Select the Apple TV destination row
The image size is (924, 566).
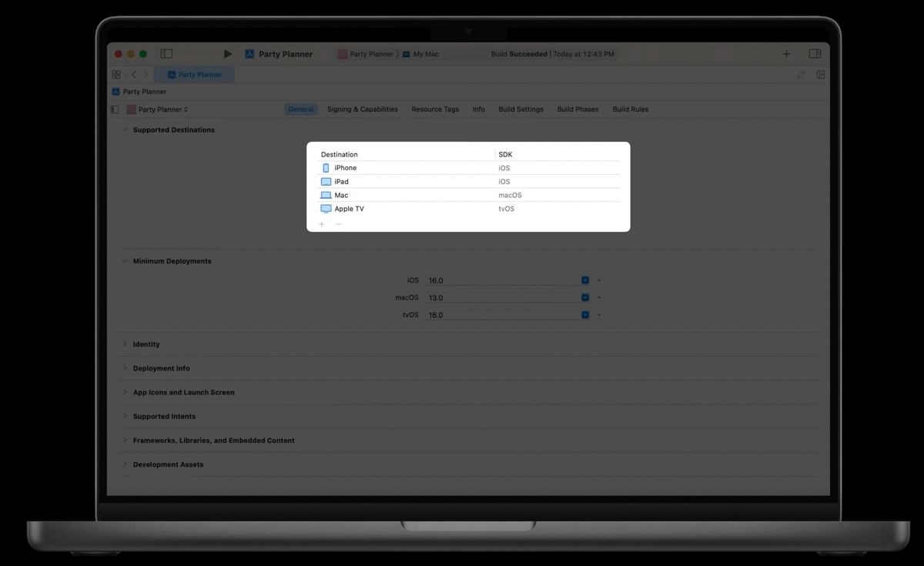[x=469, y=209]
